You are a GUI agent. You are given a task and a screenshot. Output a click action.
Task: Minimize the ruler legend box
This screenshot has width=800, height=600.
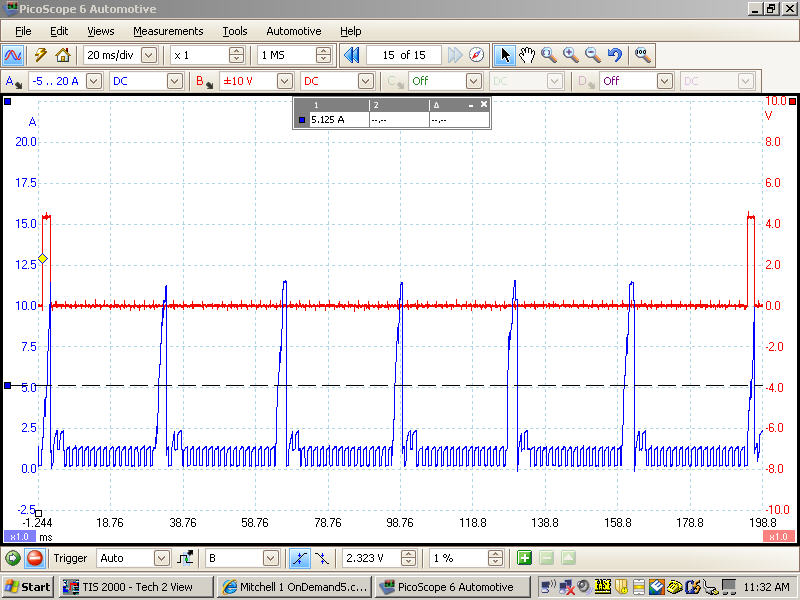(471, 105)
